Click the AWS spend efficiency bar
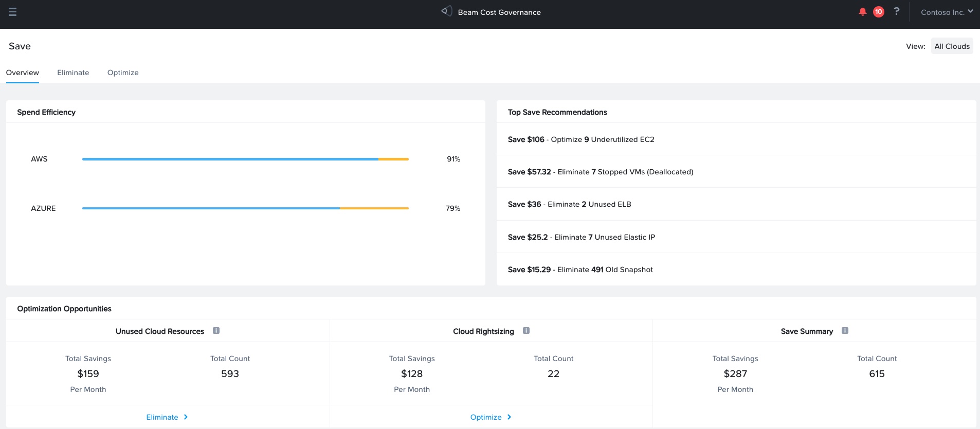980x429 pixels. [245, 159]
